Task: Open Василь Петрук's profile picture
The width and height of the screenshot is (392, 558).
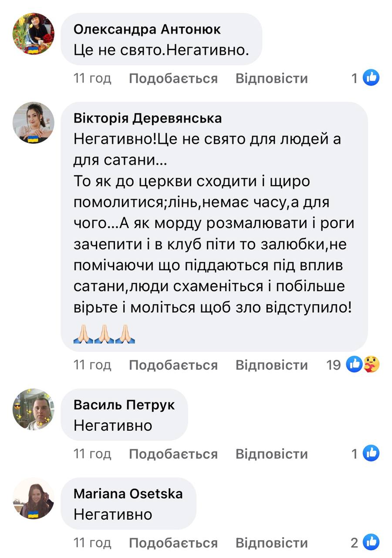Action: click(34, 409)
